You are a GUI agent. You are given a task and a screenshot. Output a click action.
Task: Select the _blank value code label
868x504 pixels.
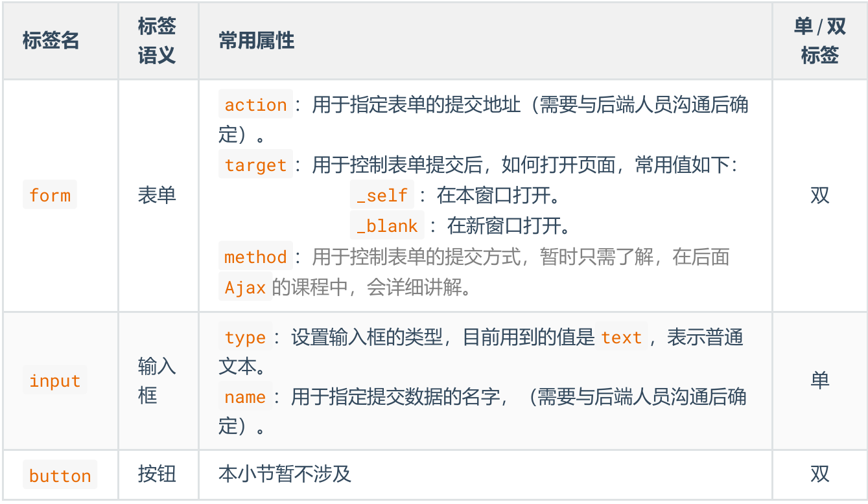[x=387, y=225]
